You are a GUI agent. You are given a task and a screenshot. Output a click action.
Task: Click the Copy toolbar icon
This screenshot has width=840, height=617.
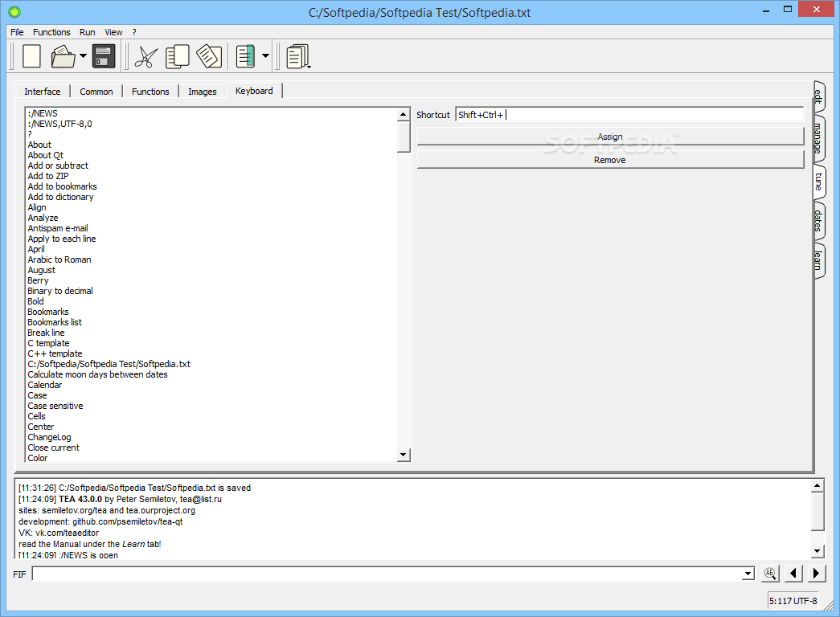pyautogui.click(x=178, y=57)
